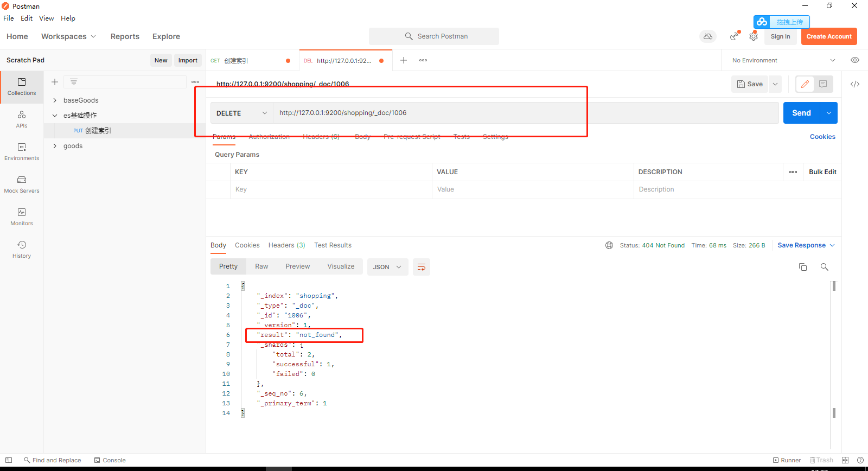Open the Save button dropdown arrow
This screenshot has height=471, width=868.
775,84
